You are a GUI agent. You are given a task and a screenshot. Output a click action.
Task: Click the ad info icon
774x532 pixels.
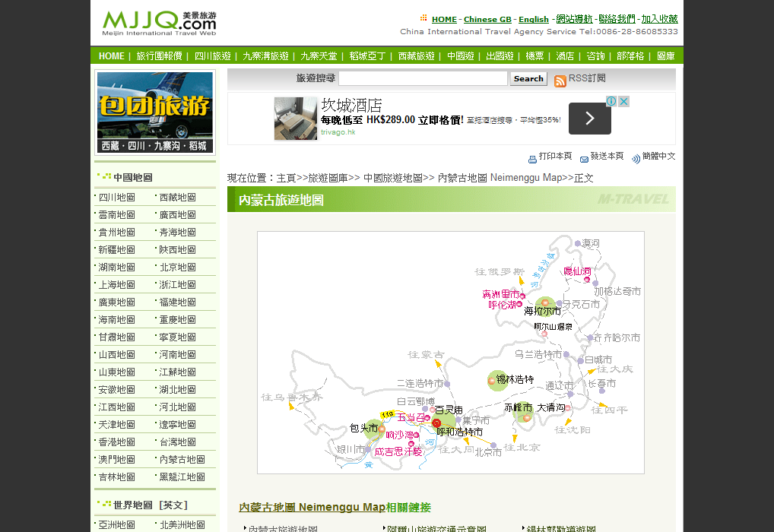click(x=611, y=102)
